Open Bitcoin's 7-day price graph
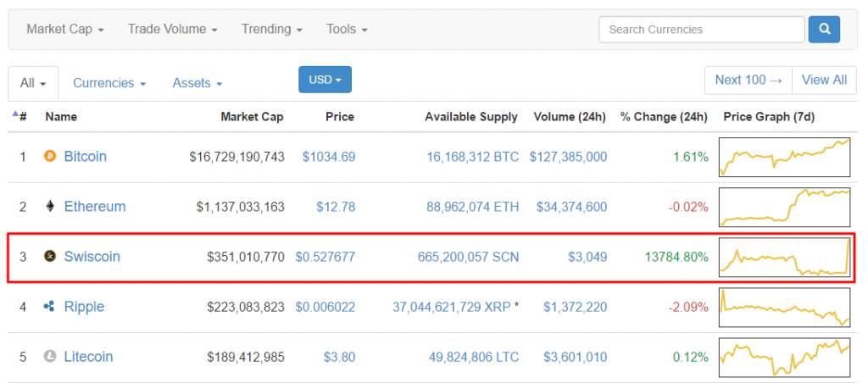Image resolution: width=868 pixels, height=383 pixels. tap(784, 157)
